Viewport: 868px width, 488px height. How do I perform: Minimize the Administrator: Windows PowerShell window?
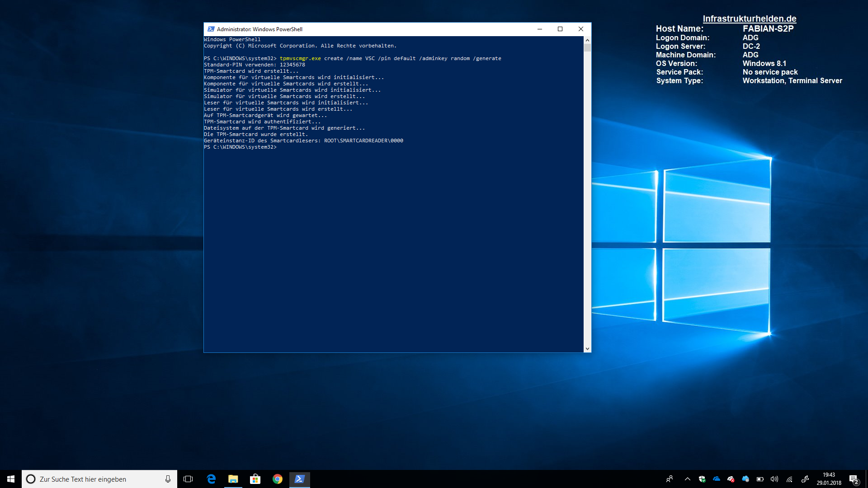tap(539, 29)
